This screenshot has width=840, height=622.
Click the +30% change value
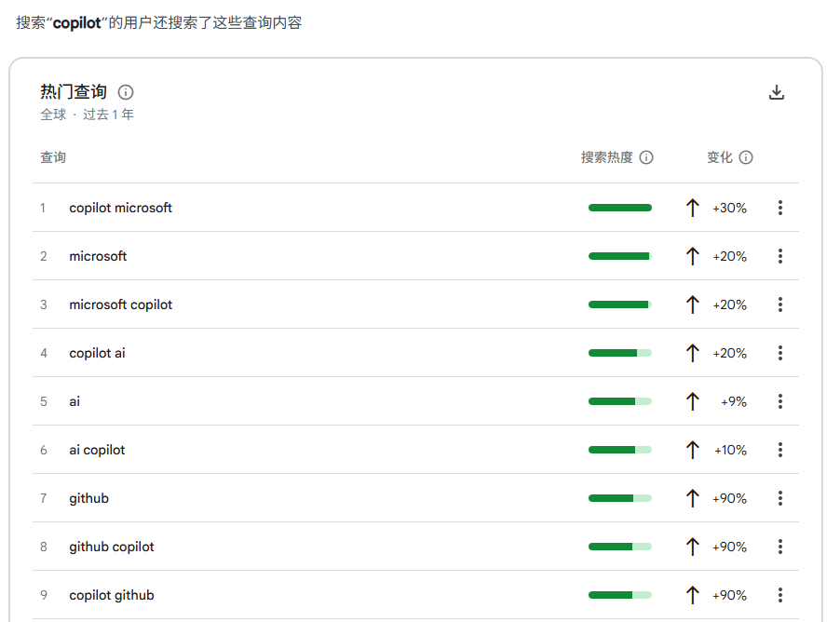pyautogui.click(x=729, y=208)
